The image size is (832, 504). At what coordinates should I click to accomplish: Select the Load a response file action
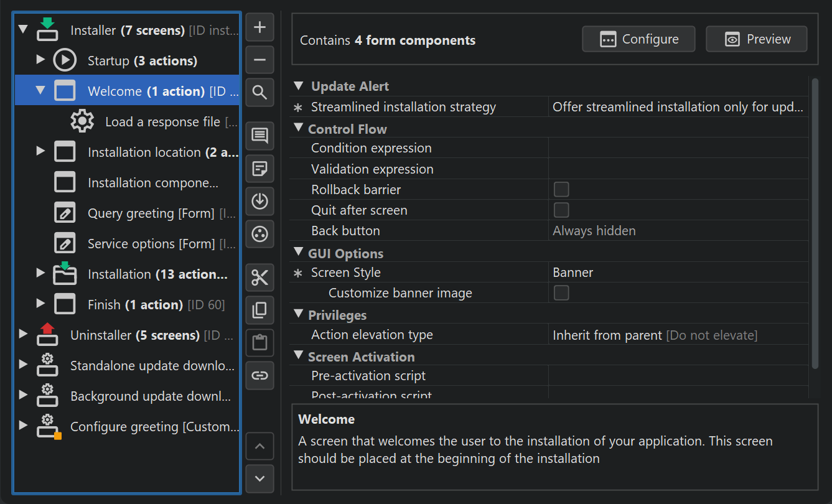pyautogui.click(x=162, y=122)
